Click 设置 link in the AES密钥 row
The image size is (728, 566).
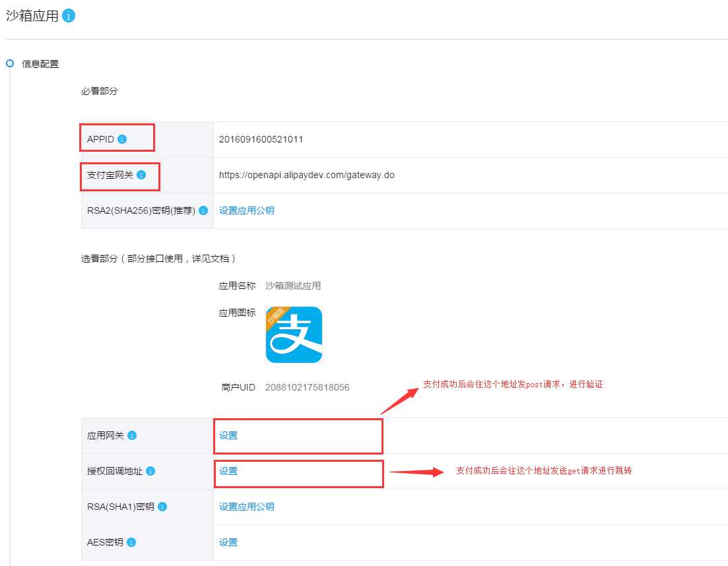[228, 542]
